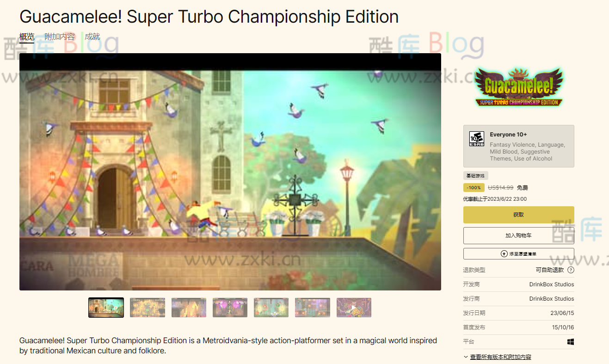
Task: Click the 添至愿望清单 button
Action: point(518,254)
